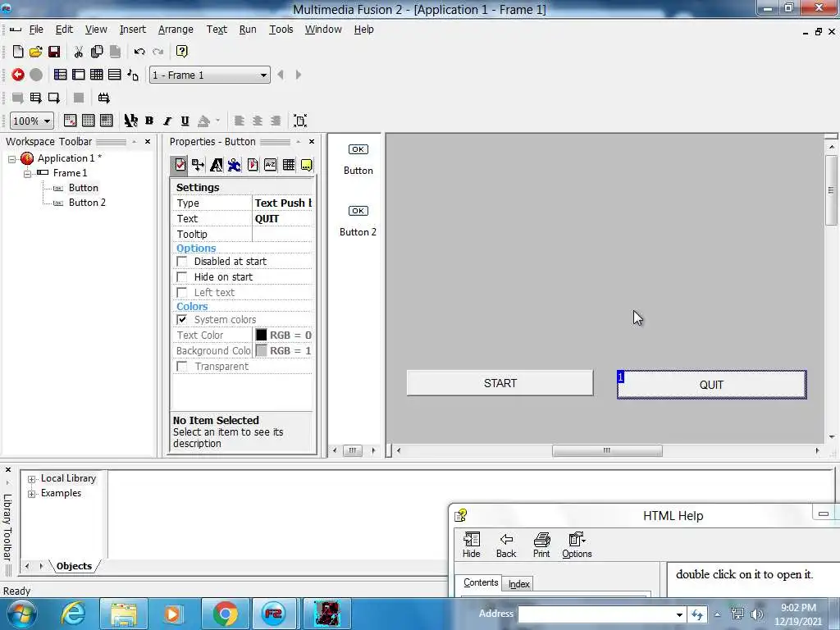The image size is (840, 630).
Task: Click Hide in HTML Help toolbar
Action: tap(472, 546)
